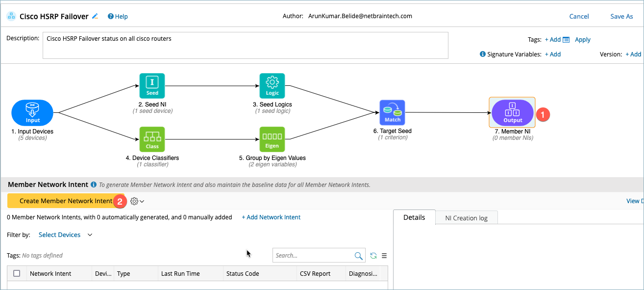Image resolution: width=644 pixels, height=290 pixels.
Task: Select the Seed NI node icon
Action: pyautogui.click(x=152, y=86)
